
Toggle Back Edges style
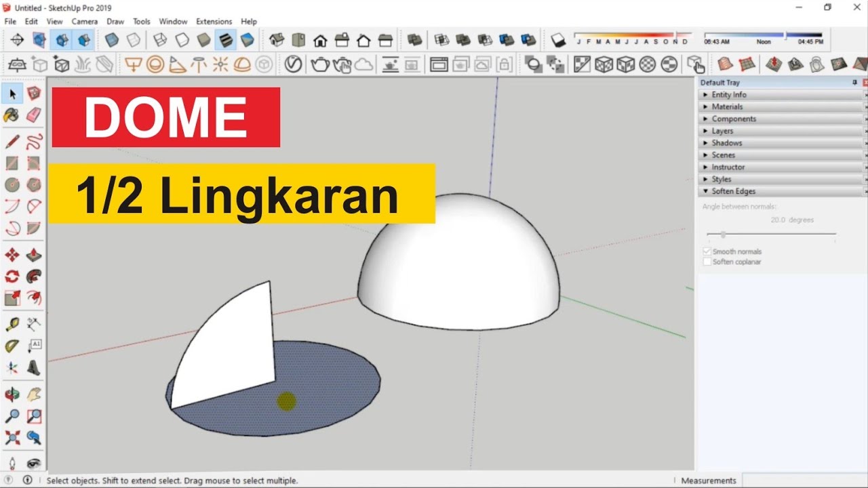(134, 40)
